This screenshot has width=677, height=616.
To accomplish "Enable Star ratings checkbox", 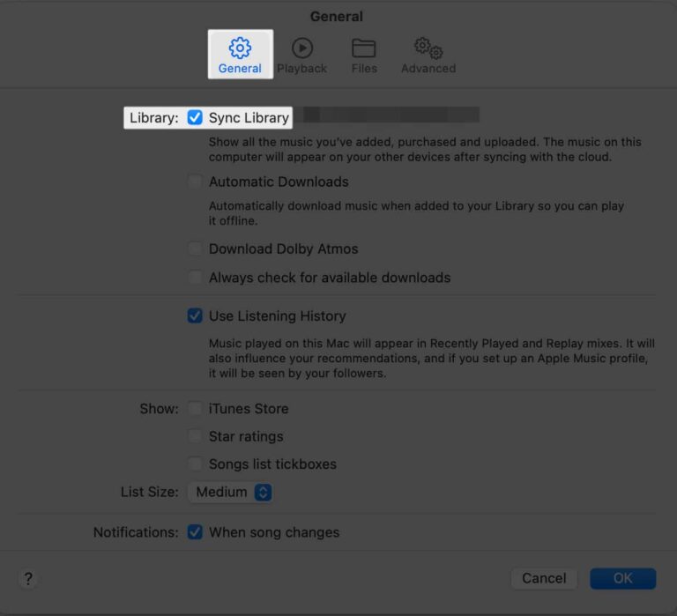I will click(x=195, y=436).
